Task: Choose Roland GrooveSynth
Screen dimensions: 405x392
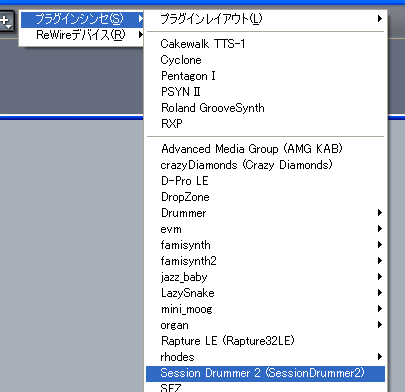Action: 265,108
